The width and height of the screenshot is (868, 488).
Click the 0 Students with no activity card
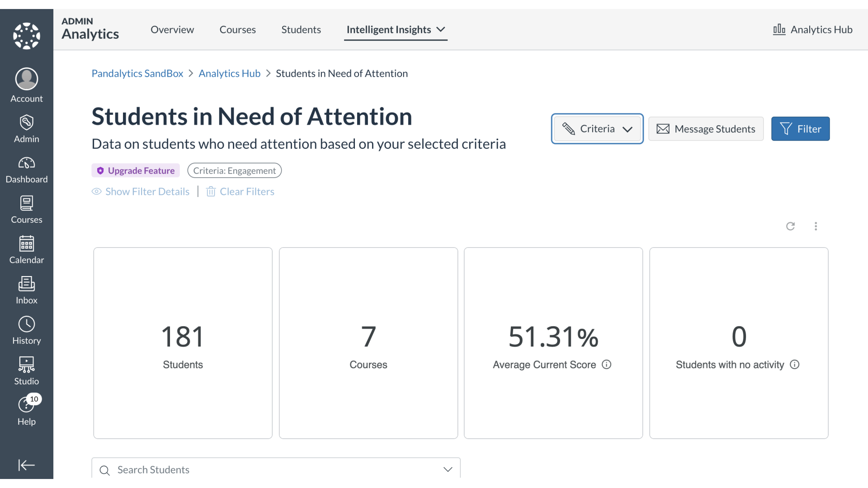point(739,343)
